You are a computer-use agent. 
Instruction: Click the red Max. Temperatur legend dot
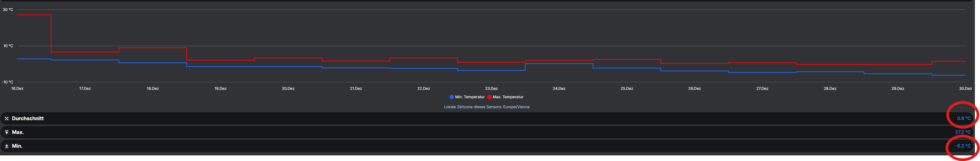tap(489, 97)
